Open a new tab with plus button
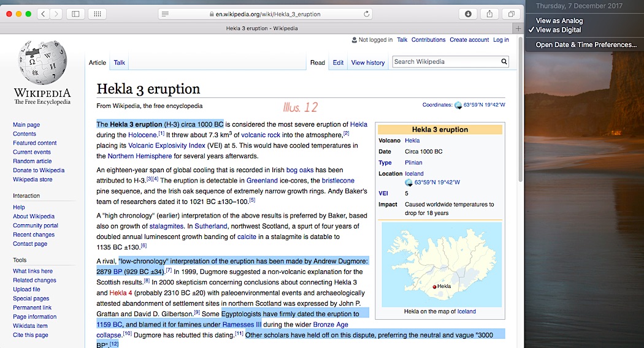Screen dimensions: 644x348 coord(518,28)
